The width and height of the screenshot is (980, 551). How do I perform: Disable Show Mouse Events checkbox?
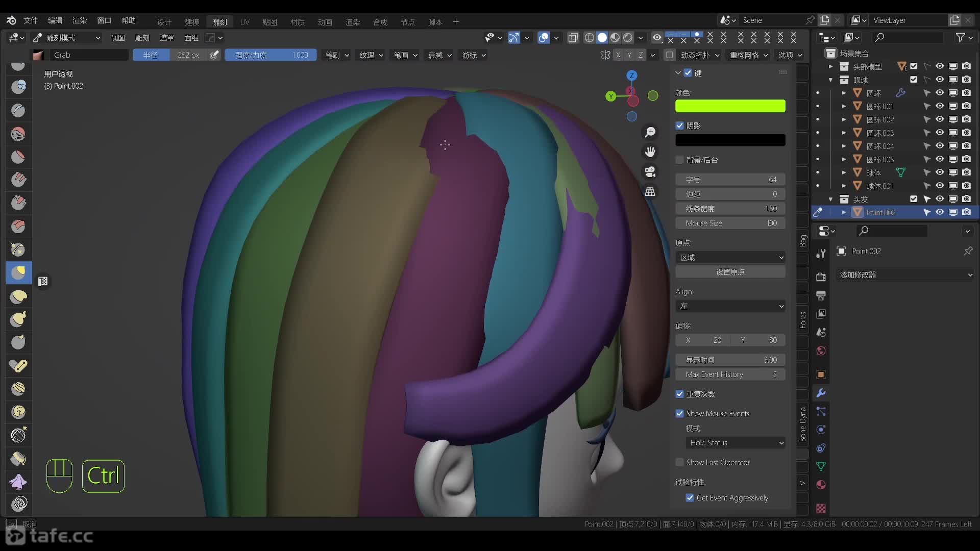(x=679, y=413)
